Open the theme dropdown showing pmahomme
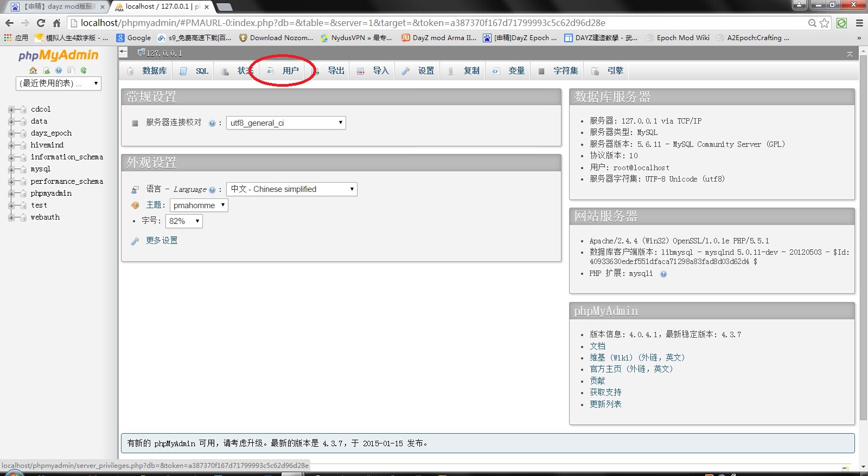 [199, 205]
